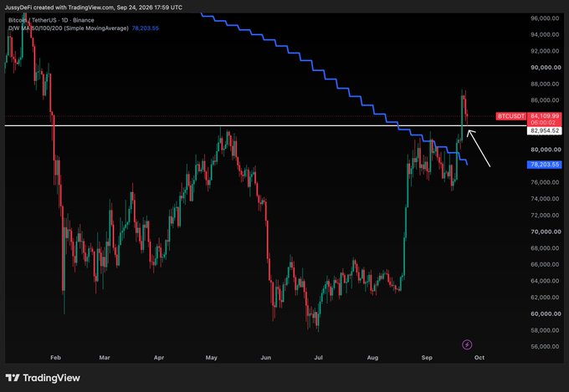Click the 64,000.00 price axis label
The image size is (569, 392).
click(545, 281)
